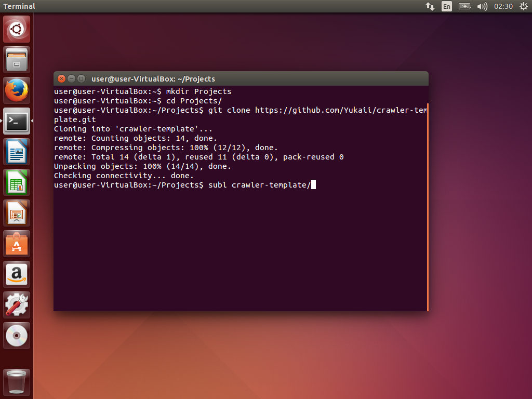Open the sound volume indicator
Viewport: 532px width, 399px height.
482,6
